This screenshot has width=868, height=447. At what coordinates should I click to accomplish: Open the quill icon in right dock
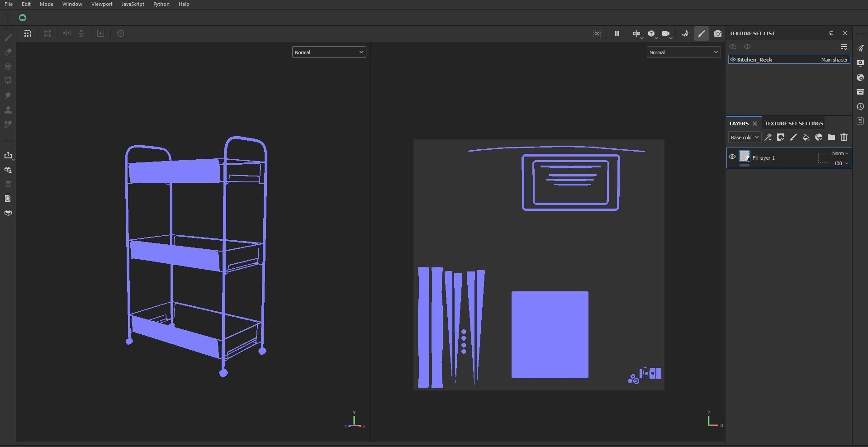coord(860,48)
